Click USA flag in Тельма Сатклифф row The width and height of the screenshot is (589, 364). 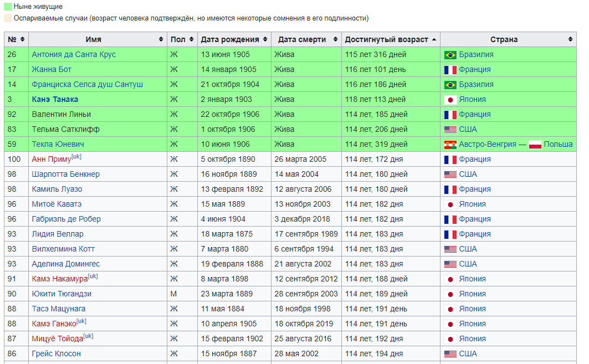click(450, 130)
